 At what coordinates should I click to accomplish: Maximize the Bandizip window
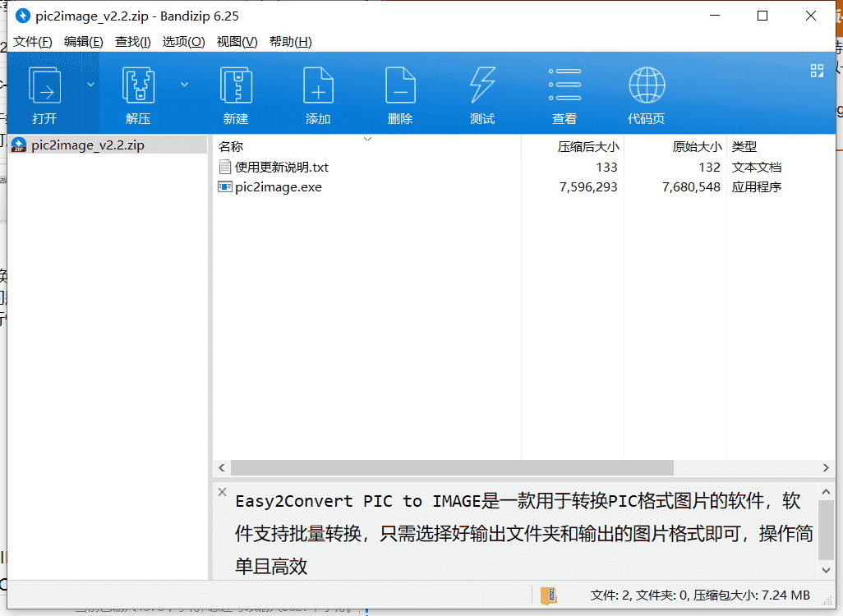pyautogui.click(x=762, y=16)
